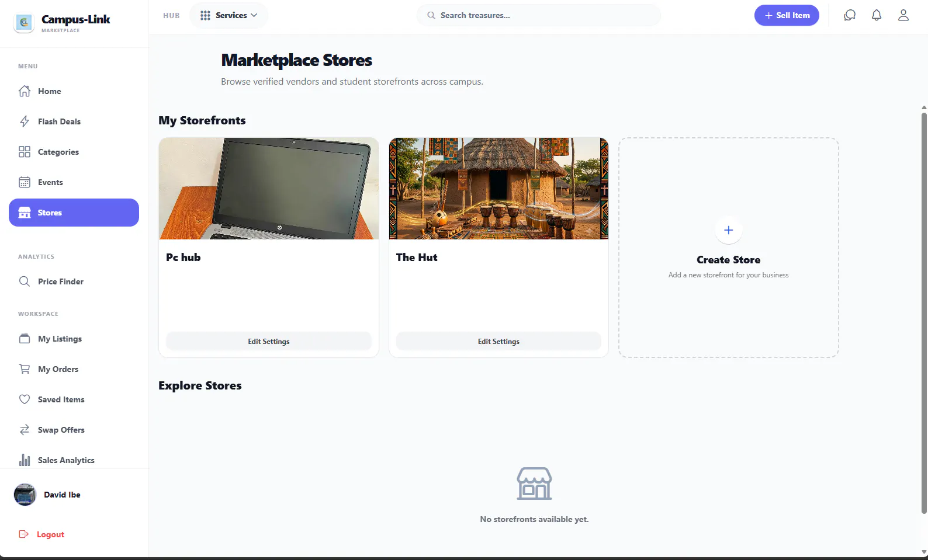Image resolution: width=928 pixels, height=560 pixels.
Task: Click the Events calendar icon
Action: tap(25, 182)
